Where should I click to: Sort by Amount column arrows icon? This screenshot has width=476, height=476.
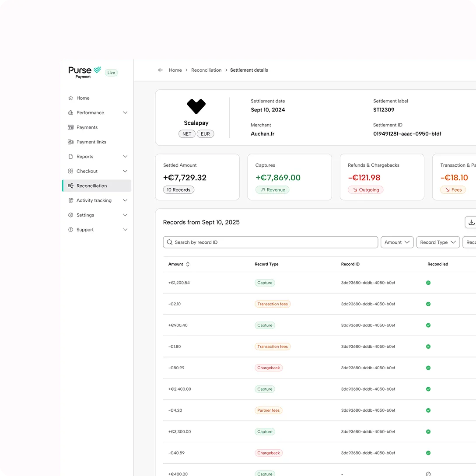pyautogui.click(x=188, y=264)
